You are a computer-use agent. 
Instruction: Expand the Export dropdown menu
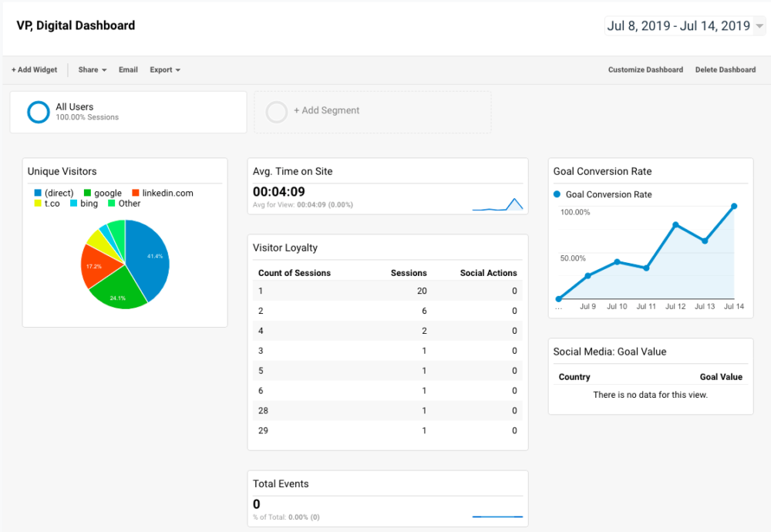point(165,70)
